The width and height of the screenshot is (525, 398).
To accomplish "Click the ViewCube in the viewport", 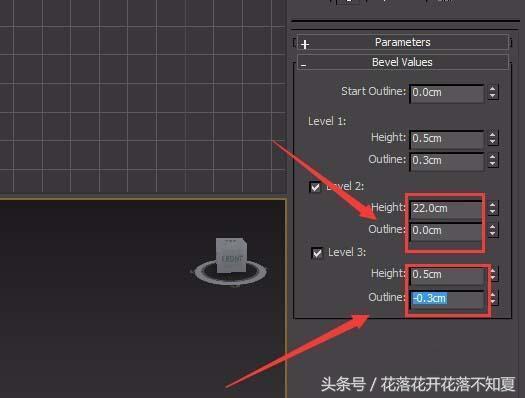I will click(x=231, y=255).
